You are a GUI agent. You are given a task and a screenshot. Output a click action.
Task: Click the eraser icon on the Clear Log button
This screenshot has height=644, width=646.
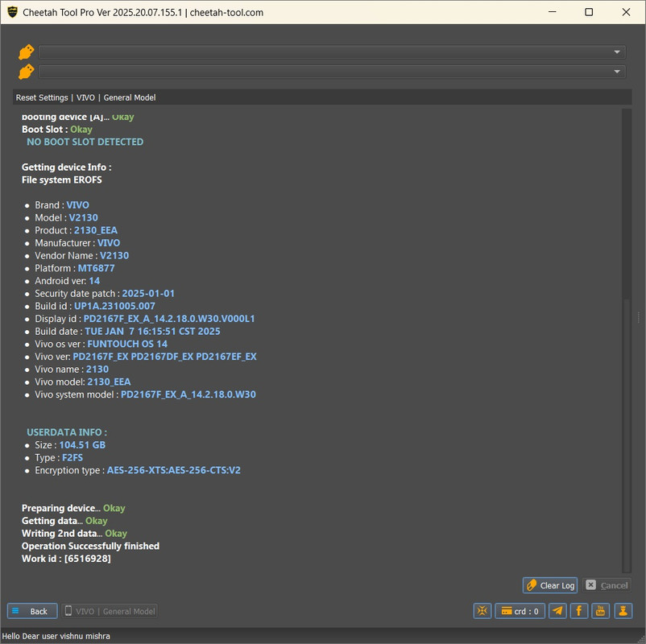coord(532,585)
